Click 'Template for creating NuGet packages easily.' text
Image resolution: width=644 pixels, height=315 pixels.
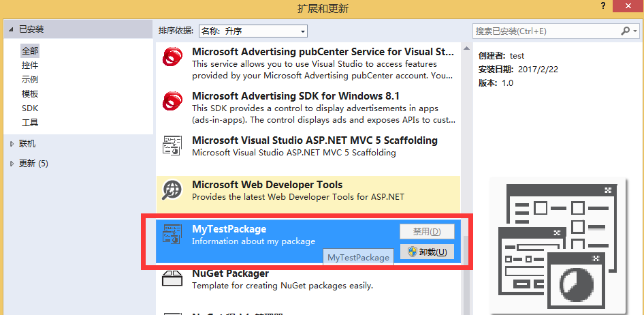coord(283,286)
